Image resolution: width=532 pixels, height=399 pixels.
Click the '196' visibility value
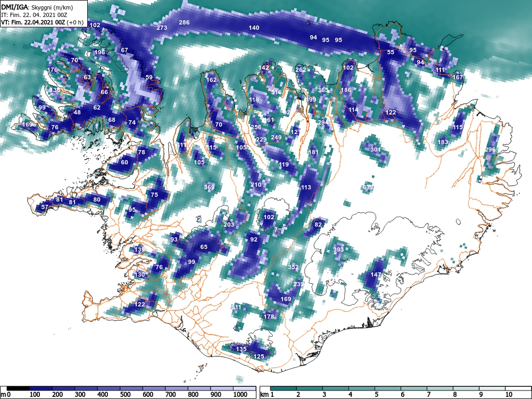coord(100,52)
